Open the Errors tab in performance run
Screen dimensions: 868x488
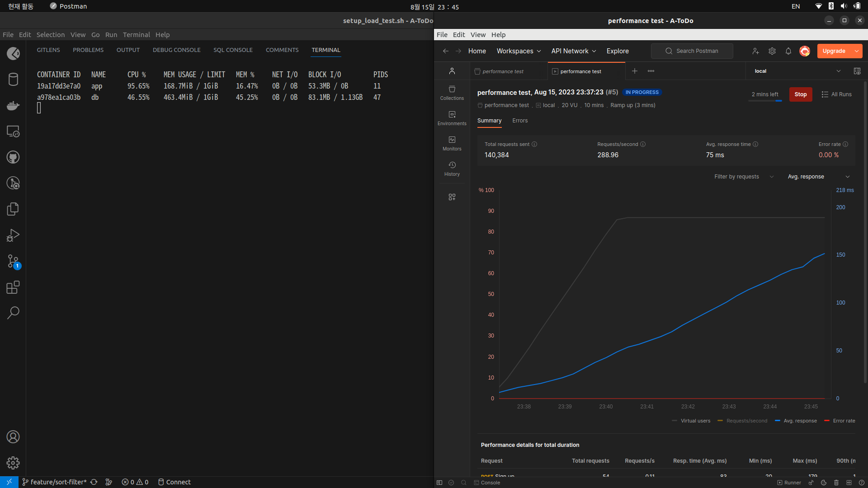pyautogui.click(x=520, y=121)
